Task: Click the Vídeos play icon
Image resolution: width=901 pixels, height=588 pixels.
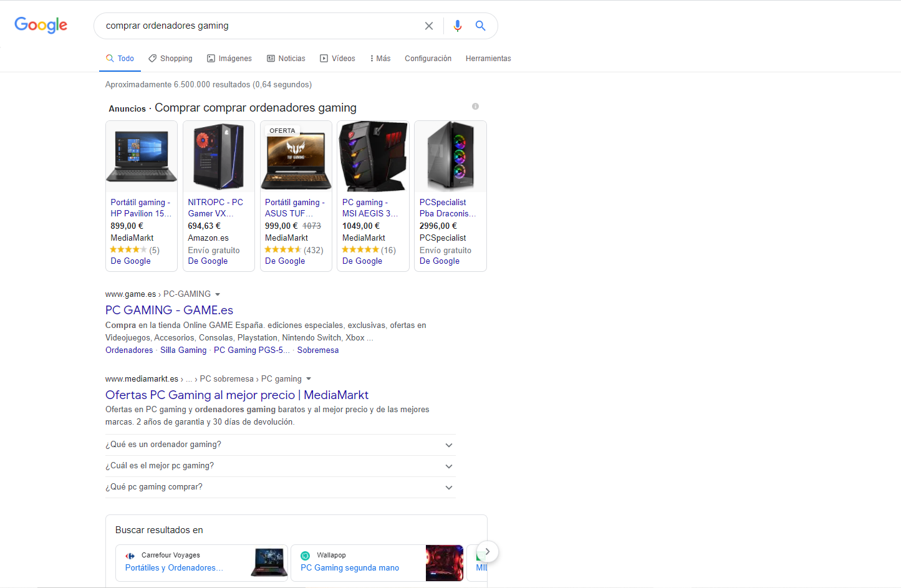Action: click(x=324, y=58)
